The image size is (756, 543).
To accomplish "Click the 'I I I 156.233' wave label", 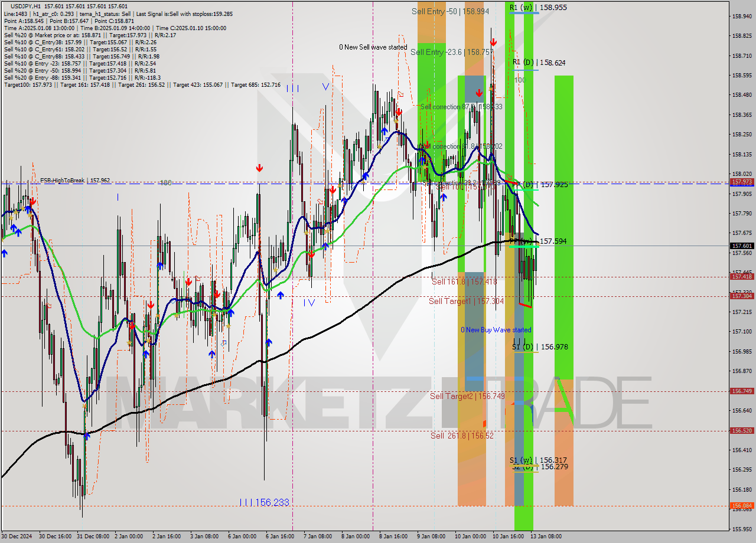I will pos(265,502).
